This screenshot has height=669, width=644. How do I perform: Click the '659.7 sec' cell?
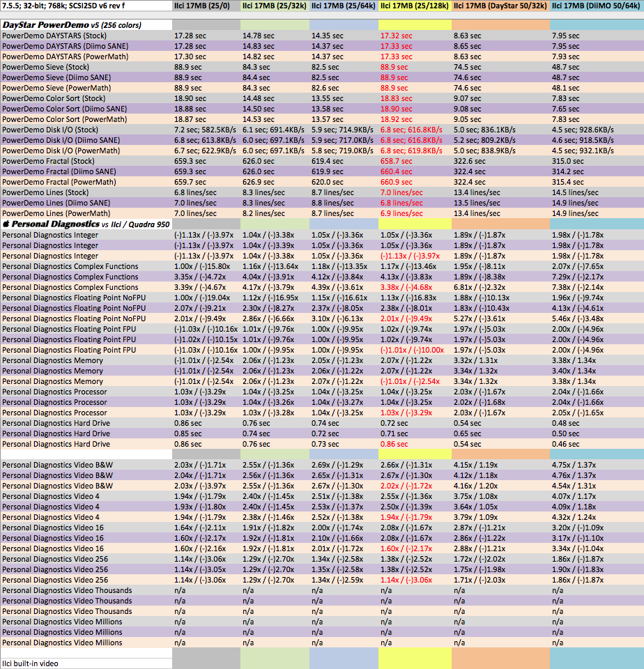coord(190,182)
